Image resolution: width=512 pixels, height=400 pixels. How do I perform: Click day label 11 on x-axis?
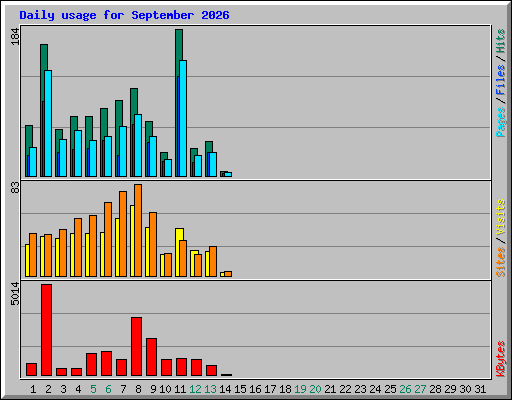pos(180,389)
